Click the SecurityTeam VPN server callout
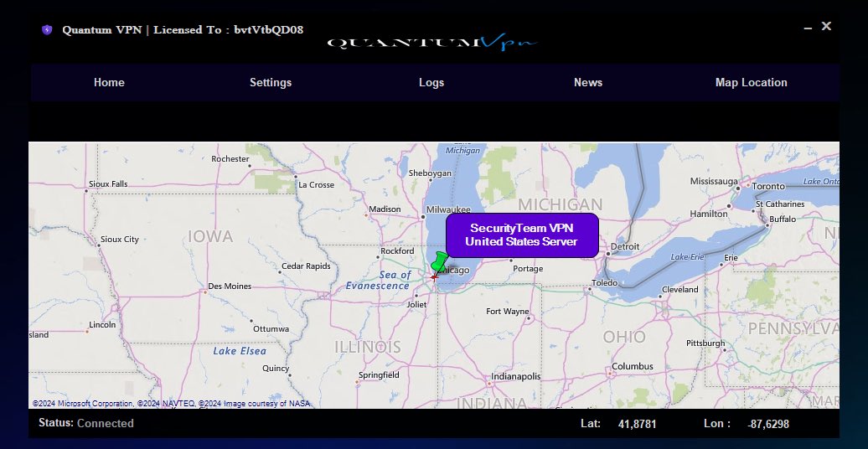The image size is (868, 449). tap(522, 235)
